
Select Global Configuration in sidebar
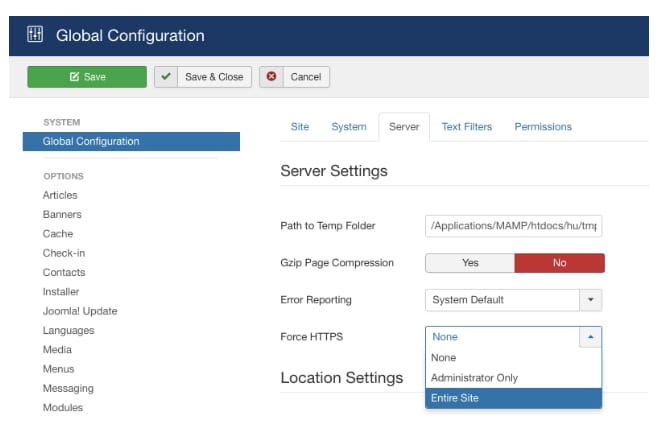(91, 141)
